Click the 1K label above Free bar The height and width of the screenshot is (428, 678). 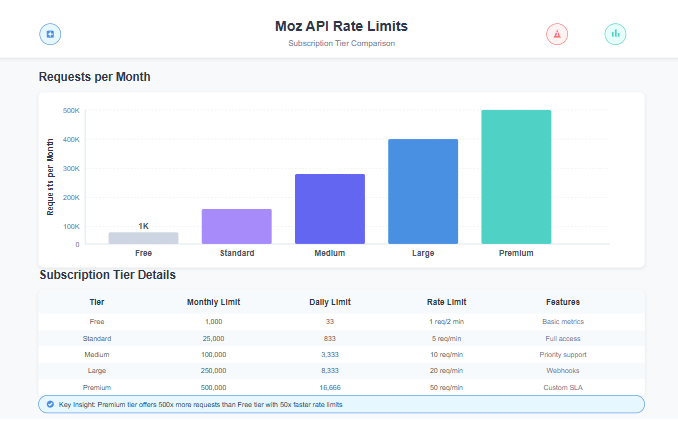[143, 226]
